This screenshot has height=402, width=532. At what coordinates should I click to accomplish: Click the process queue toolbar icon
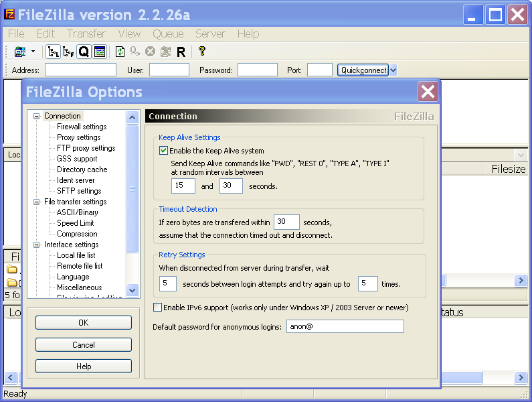click(x=135, y=52)
